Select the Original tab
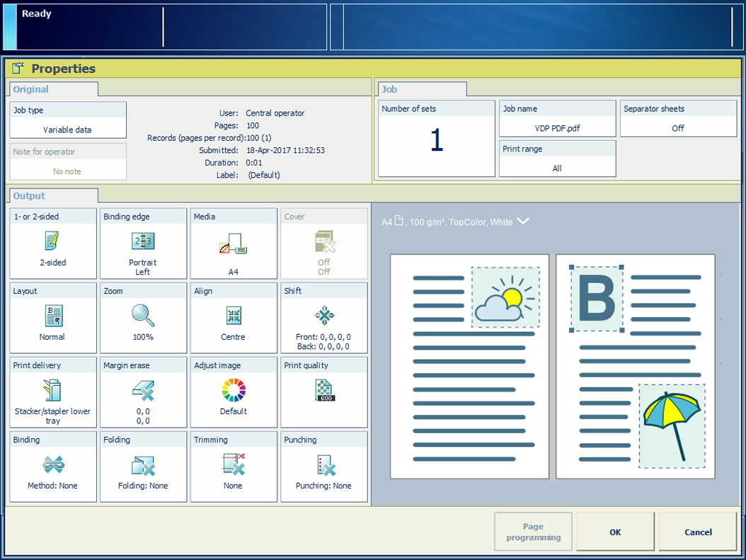The width and height of the screenshot is (746, 560). pos(31,90)
